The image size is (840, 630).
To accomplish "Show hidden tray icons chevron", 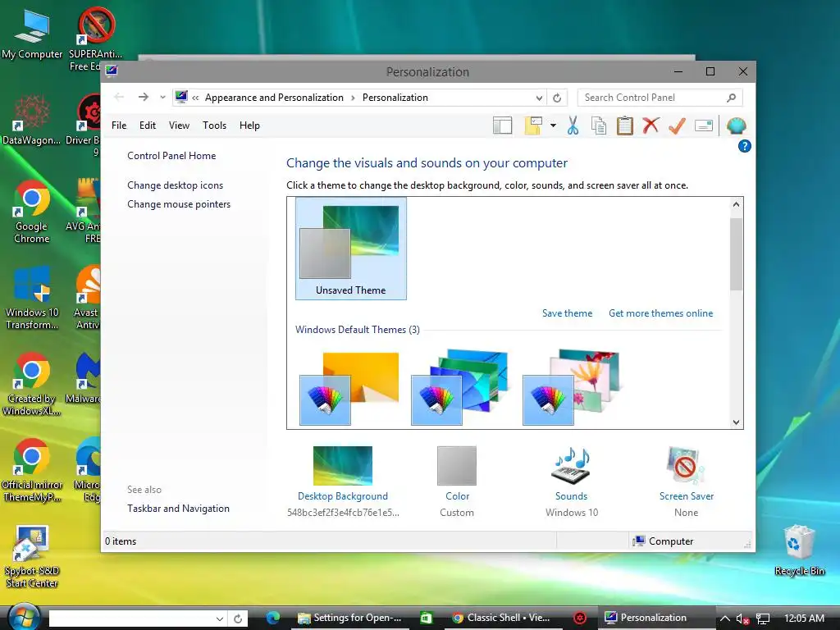I will tap(725, 619).
